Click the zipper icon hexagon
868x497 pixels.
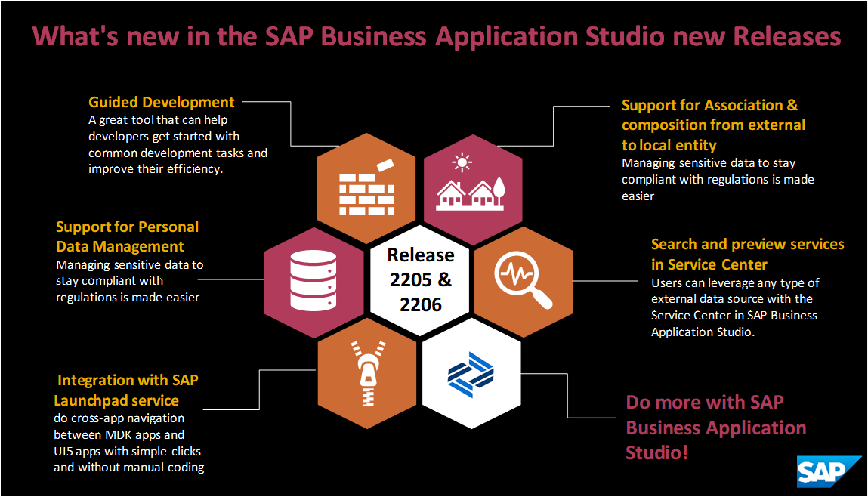(367, 374)
